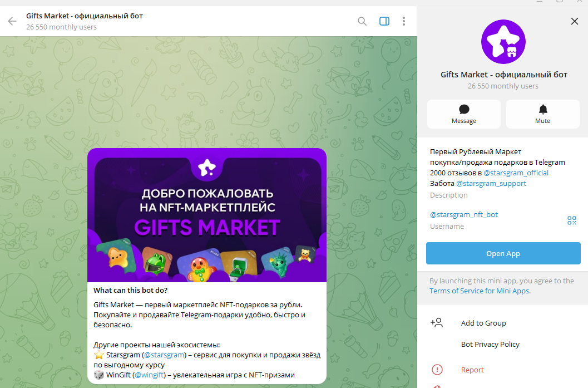Click the @starsgram_nft_bot username
The width and height of the screenshot is (588, 388).
click(x=464, y=214)
